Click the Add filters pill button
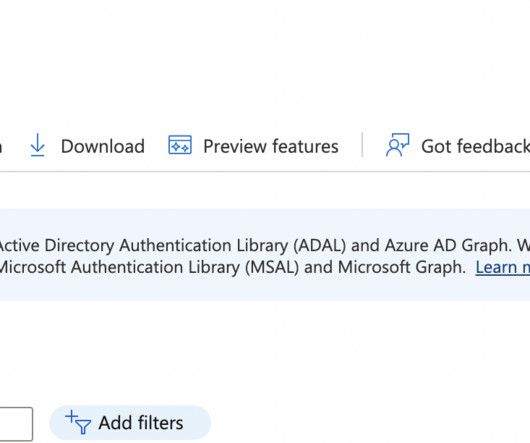This screenshot has height=443, width=530. [130, 423]
